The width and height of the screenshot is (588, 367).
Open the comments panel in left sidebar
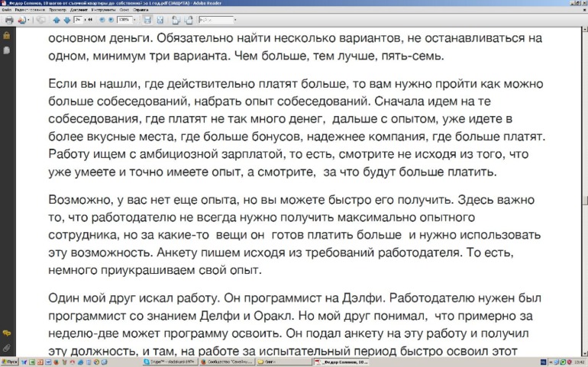click(x=6, y=333)
